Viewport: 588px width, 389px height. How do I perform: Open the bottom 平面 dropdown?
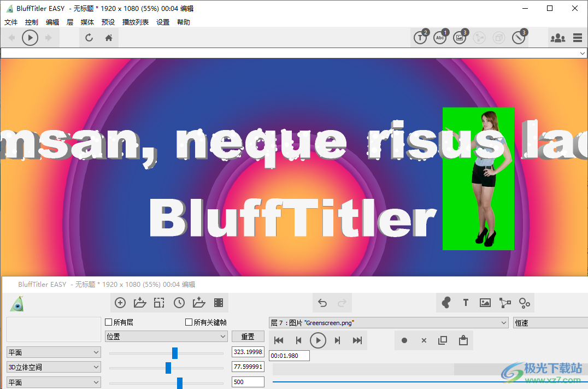click(54, 382)
